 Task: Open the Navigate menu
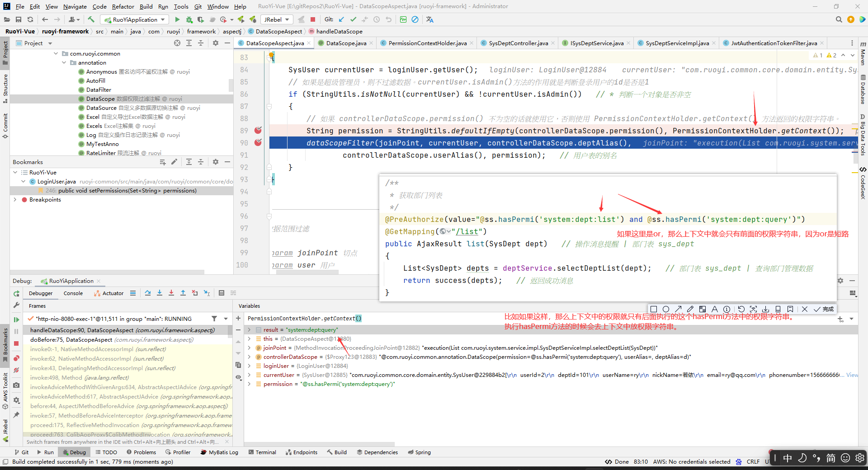point(75,6)
